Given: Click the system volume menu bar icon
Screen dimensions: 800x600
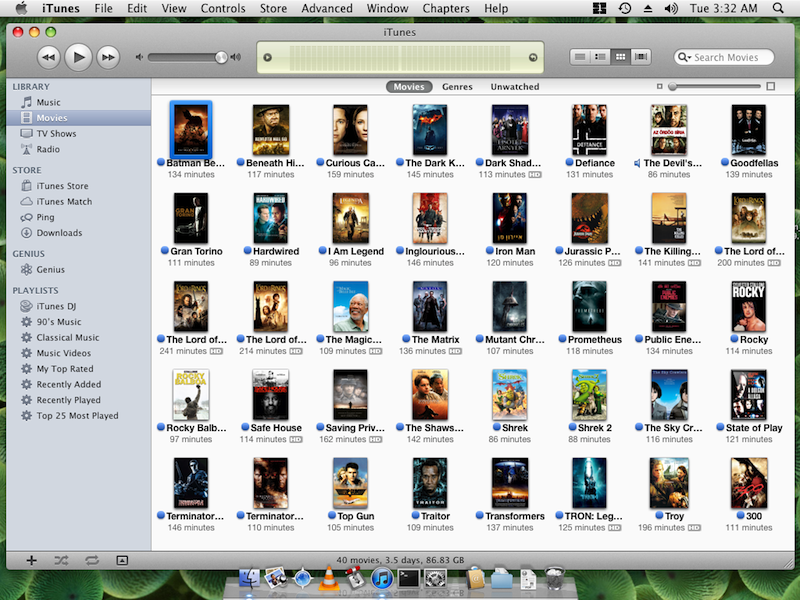Looking at the screenshot, I should click(671, 8).
